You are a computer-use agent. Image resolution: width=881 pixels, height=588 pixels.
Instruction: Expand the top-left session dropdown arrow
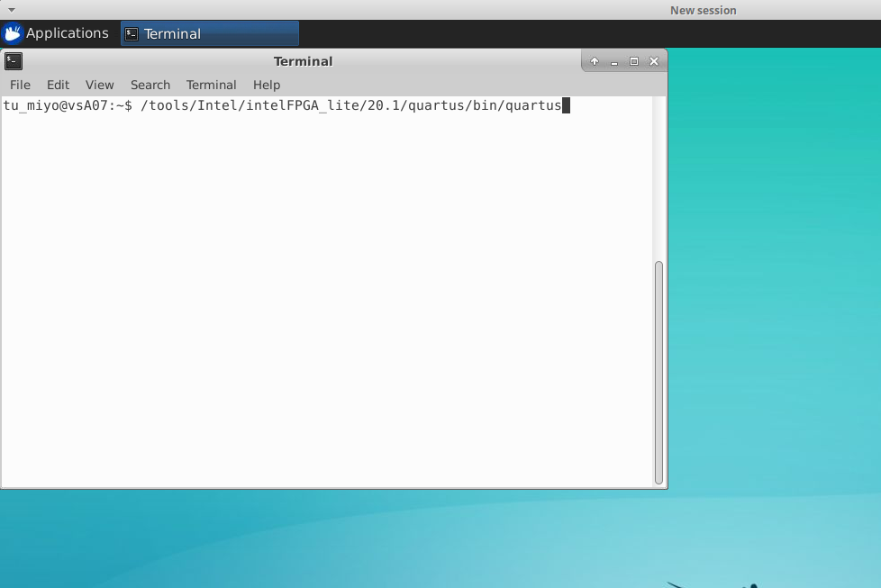coord(12,9)
